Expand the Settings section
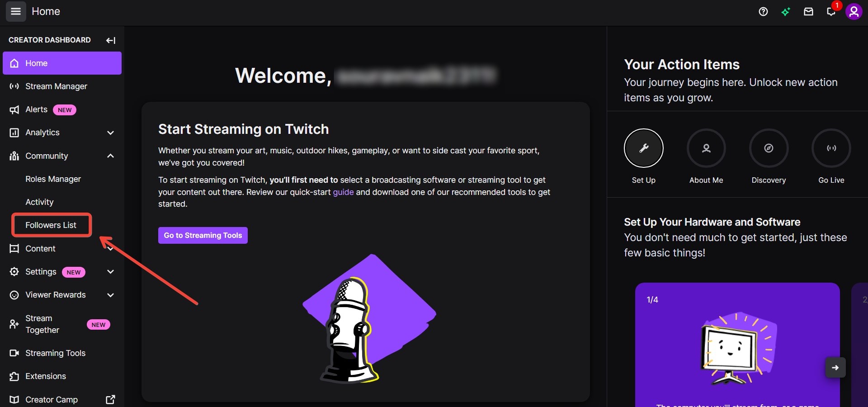The width and height of the screenshot is (868, 407). pyautogui.click(x=110, y=272)
